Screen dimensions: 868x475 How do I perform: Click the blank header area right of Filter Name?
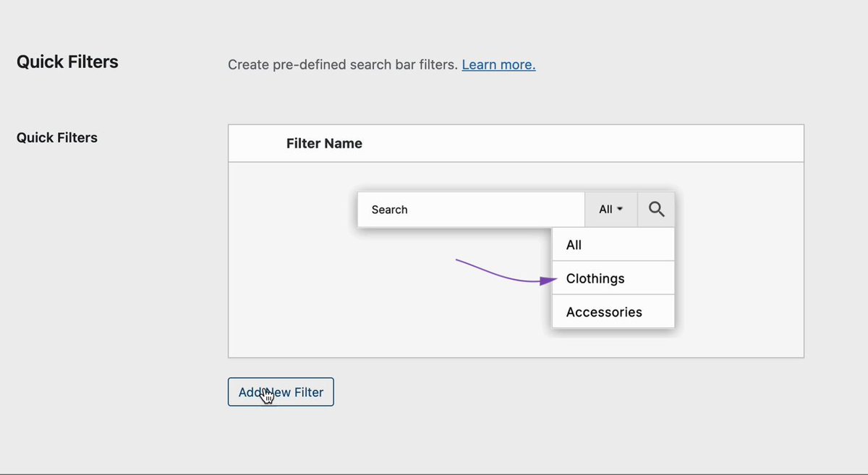(582, 143)
